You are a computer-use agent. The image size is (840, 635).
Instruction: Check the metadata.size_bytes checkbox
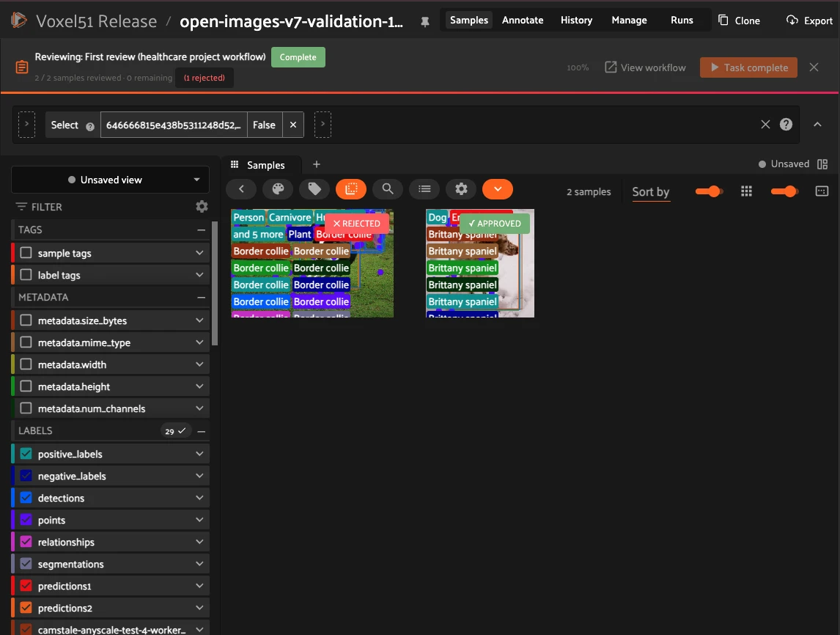pyautogui.click(x=26, y=320)
